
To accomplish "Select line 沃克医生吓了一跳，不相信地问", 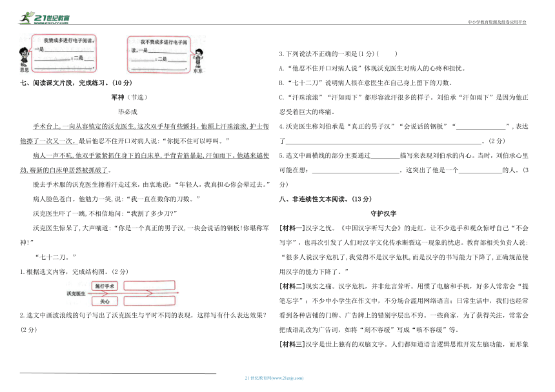I will 105,213.
